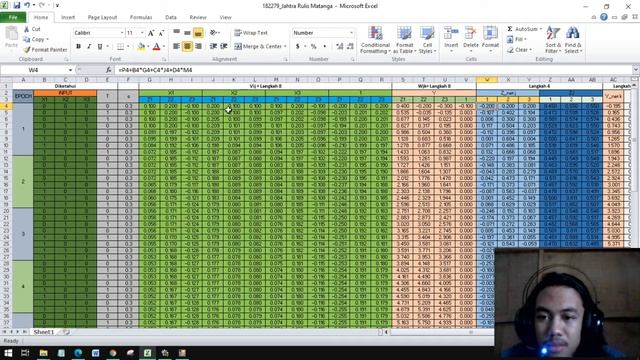Open Merge & Center dropdown arrow
The image size is (640, 360).
coord(285,47)
